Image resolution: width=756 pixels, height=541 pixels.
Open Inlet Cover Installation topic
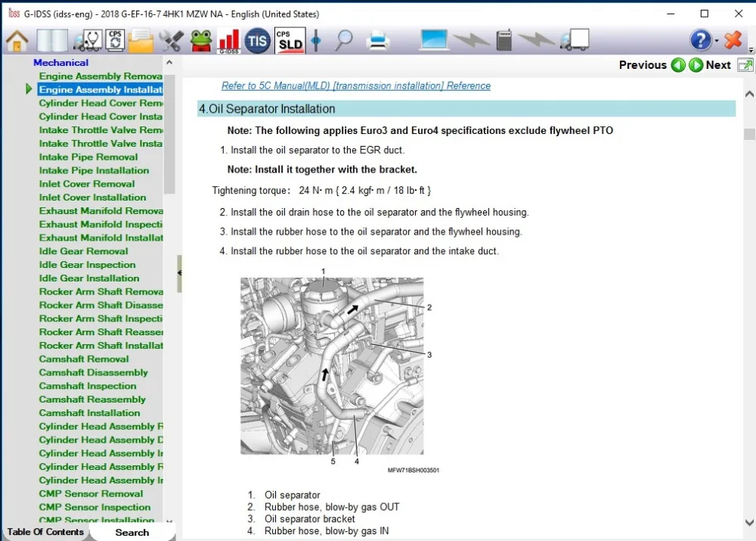(x=92, y=197)
